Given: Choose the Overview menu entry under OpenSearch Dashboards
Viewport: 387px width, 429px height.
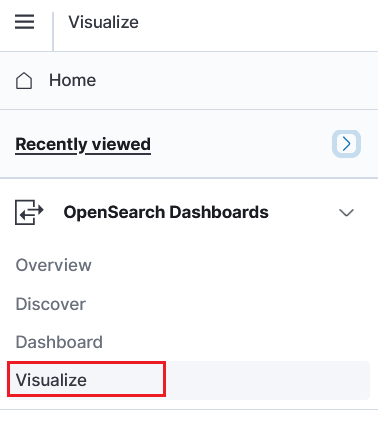Looking at the screenshot, I should 53,265.
